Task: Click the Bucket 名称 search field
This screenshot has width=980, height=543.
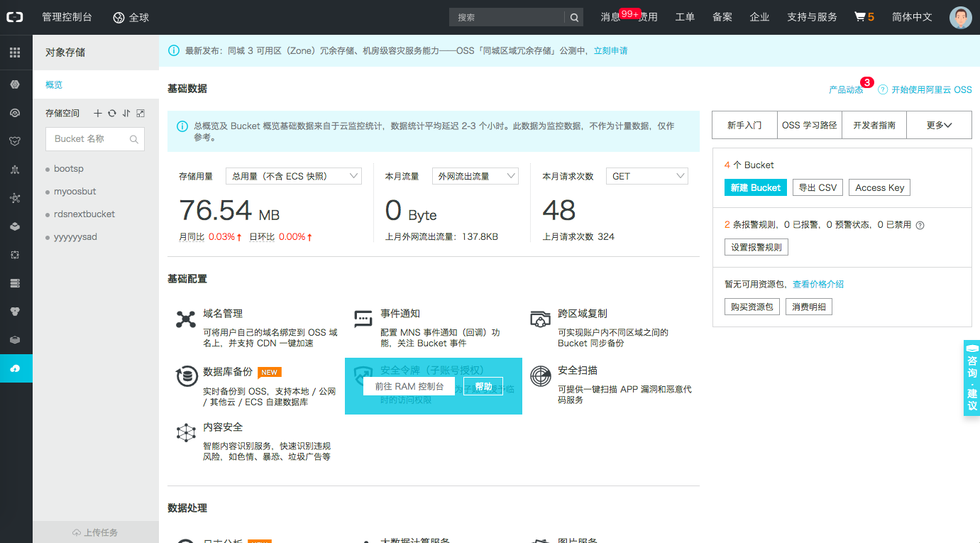Action: (95, 139)
